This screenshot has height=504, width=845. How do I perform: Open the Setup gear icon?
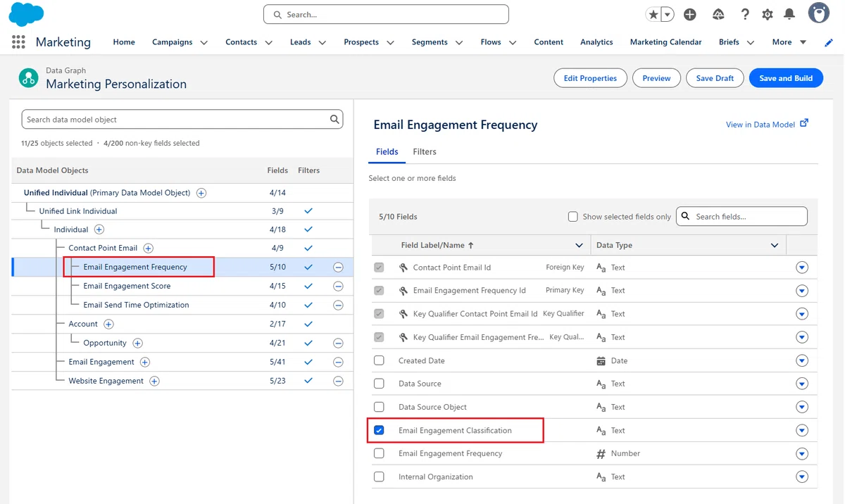[x=768, y=14]
